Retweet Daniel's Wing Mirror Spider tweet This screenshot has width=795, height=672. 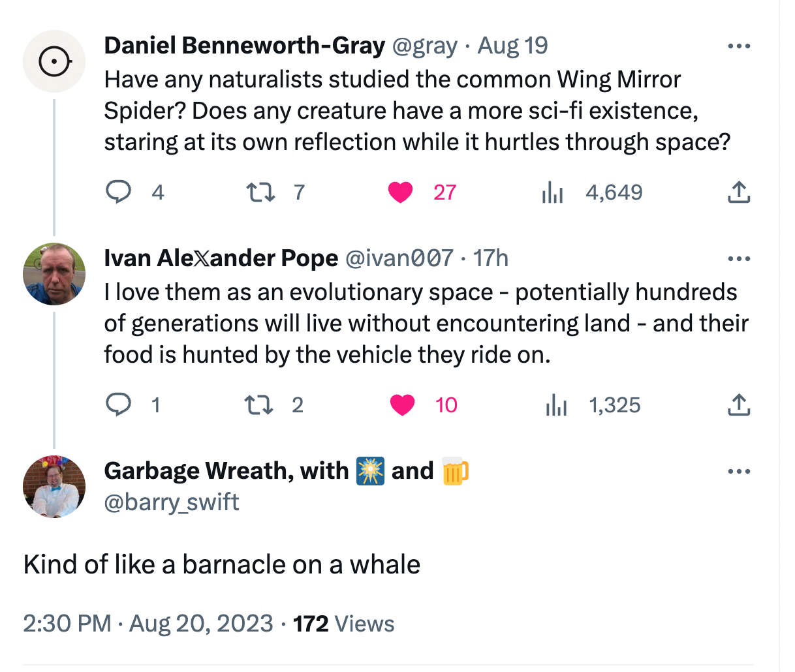259,192
